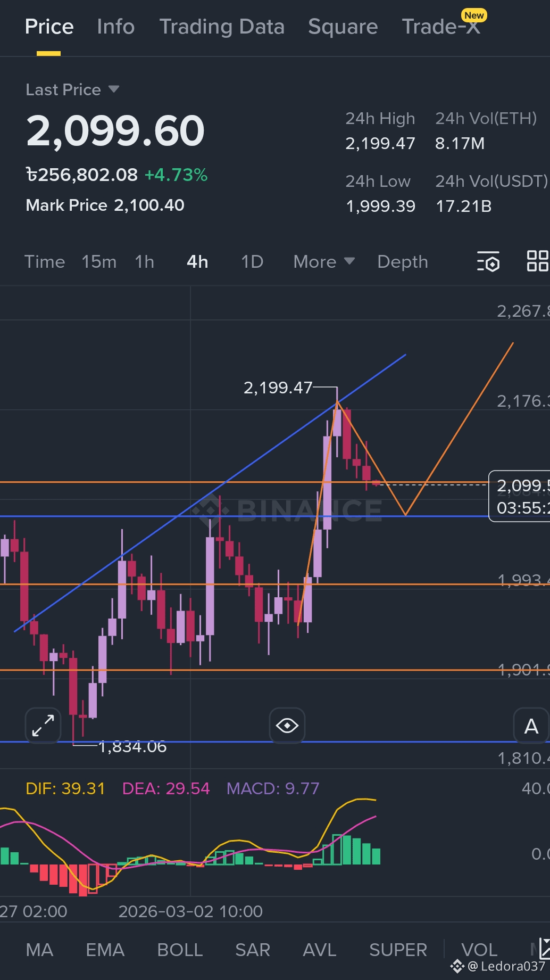Open the More timeframes dropdown

point(324,261)
